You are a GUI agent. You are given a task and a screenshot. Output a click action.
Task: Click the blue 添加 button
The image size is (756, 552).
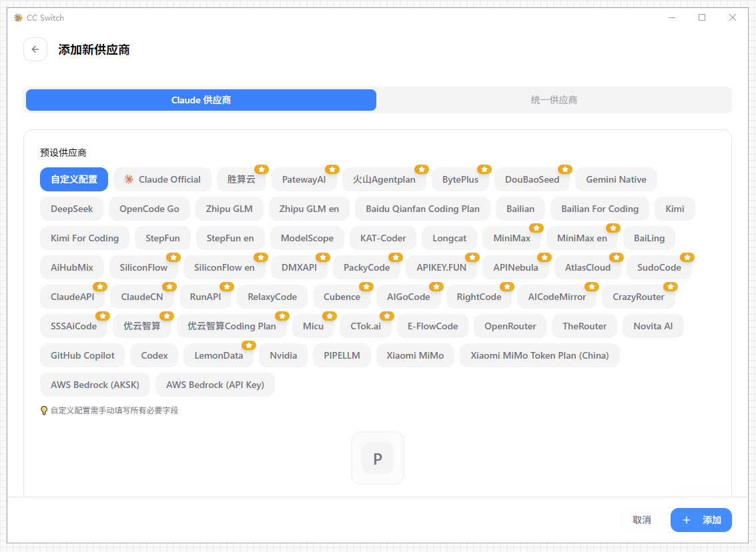[x=701, y=520]
